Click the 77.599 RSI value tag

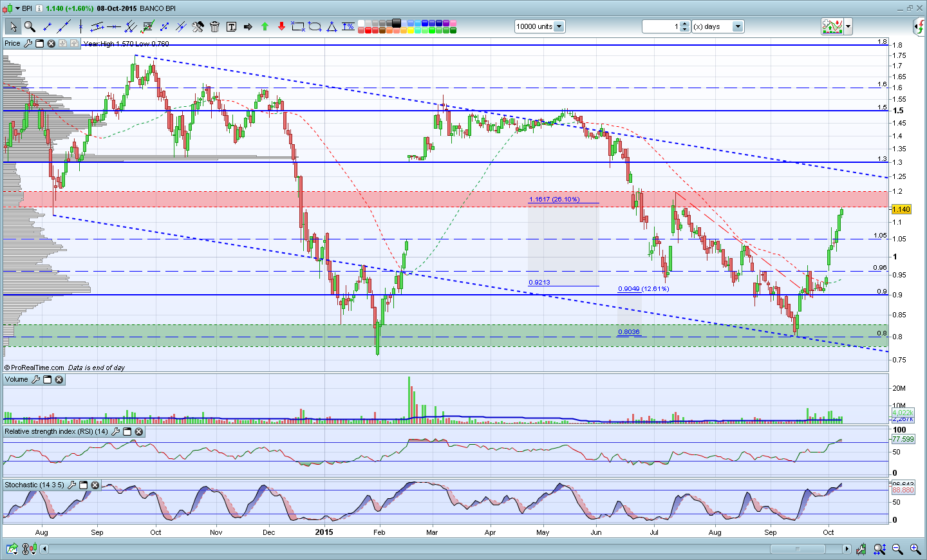coord(903,439)
